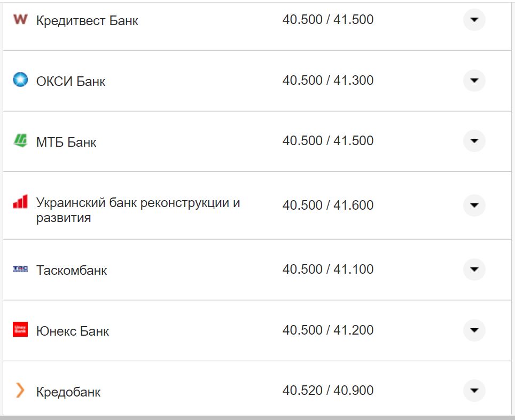Click the Кредобанк orange chevron logo
This screenshot has height=420, width=515.
click(x=20, y=391)
